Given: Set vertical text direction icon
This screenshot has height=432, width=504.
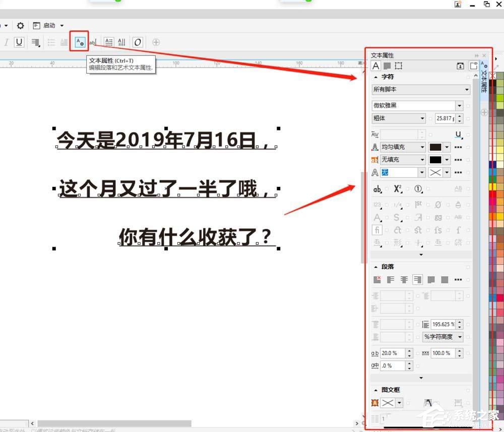Looking at the screenshot, I should click(121, 42).
